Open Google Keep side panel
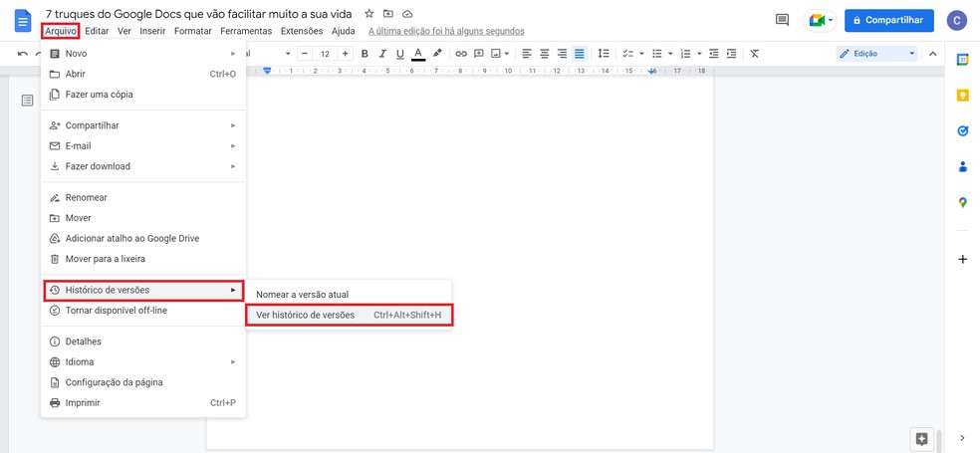Viewport: 980px width, 453px height. pyautogui.click(x=962, y=95)
